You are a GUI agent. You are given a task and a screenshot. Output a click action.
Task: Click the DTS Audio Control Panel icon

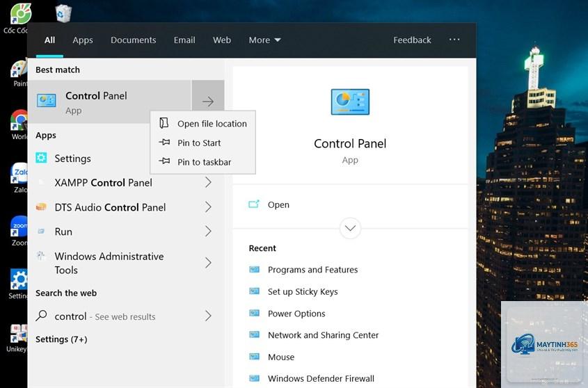[41, 207]
